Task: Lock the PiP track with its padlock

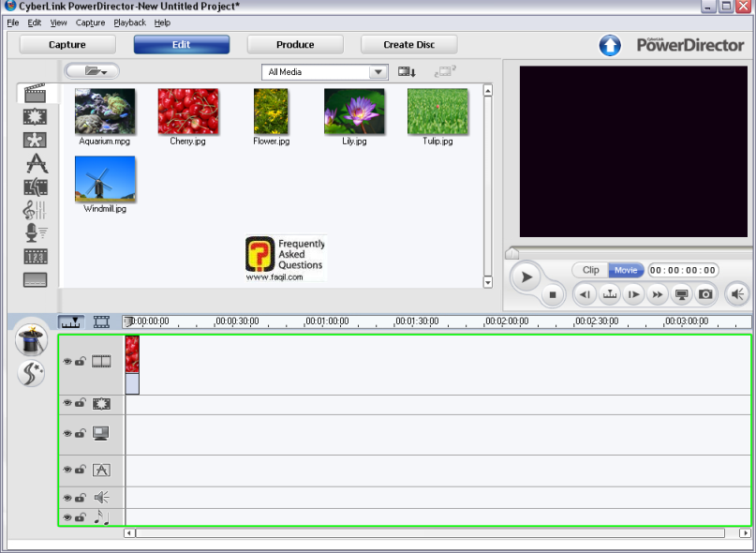Action: pyautogui.click(x=81, y=433)
